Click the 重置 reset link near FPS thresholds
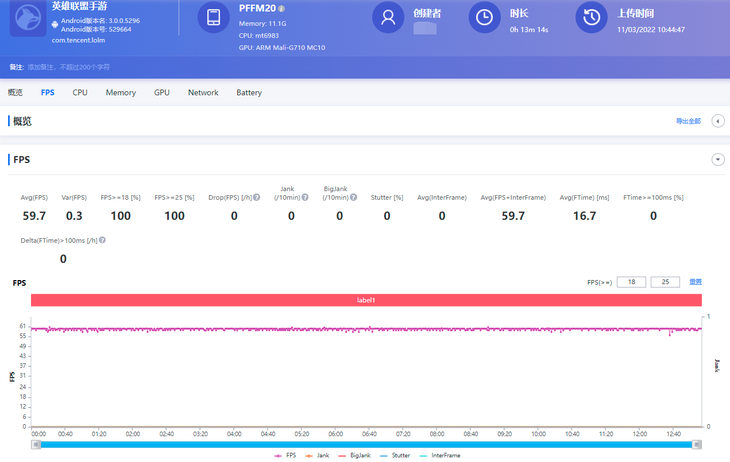 click(x=695, y=282)
